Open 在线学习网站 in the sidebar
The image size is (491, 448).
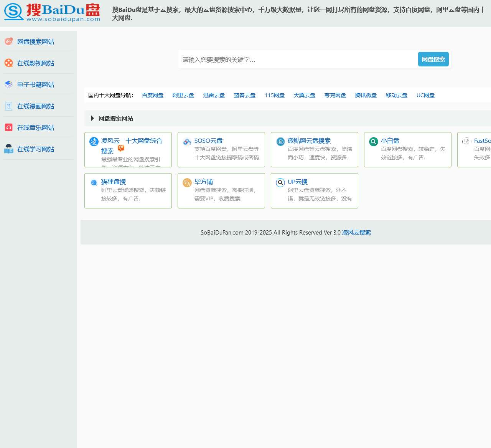tap(36, 149)
